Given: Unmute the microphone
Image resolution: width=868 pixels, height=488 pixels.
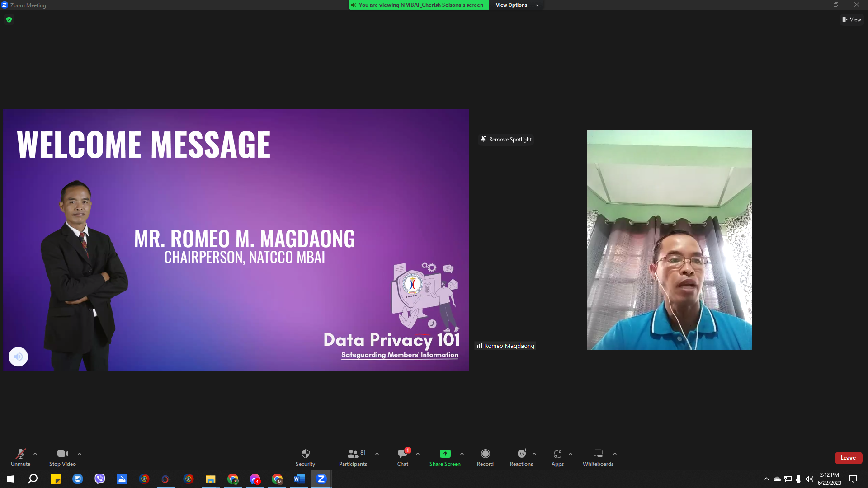Looking at the screenshot, I should point(21,457).
